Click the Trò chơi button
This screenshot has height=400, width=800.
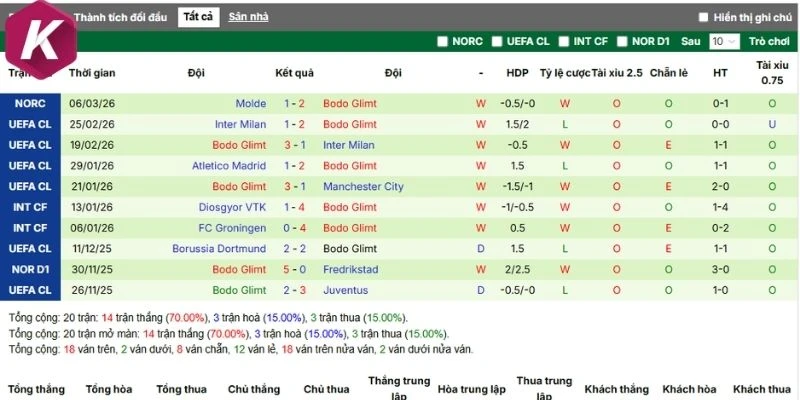pyautogui.click(x=769, y=41)
